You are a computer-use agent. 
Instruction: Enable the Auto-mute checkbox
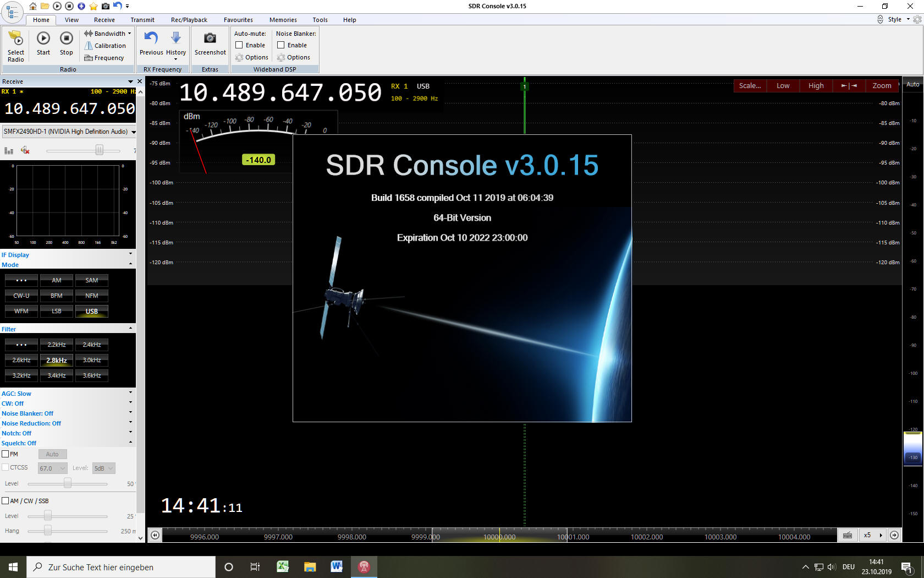[x=239, y=45]
